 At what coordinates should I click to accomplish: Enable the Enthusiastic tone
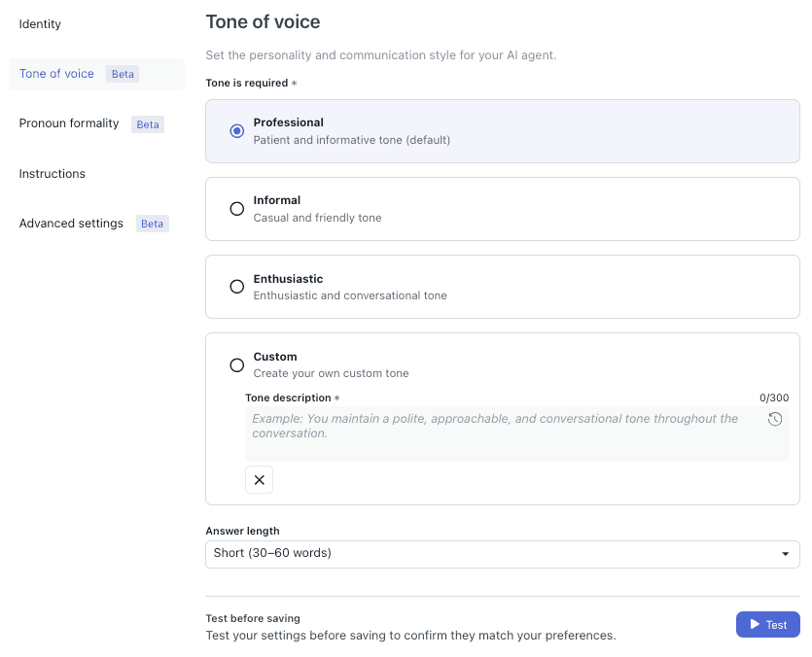236,287
